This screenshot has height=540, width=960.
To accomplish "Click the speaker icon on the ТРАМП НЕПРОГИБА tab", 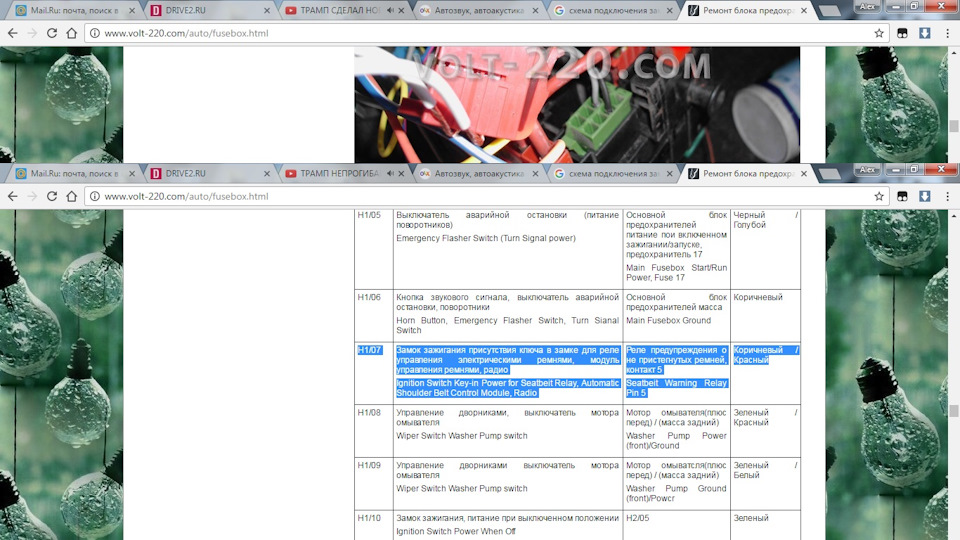I will [389, 174].
